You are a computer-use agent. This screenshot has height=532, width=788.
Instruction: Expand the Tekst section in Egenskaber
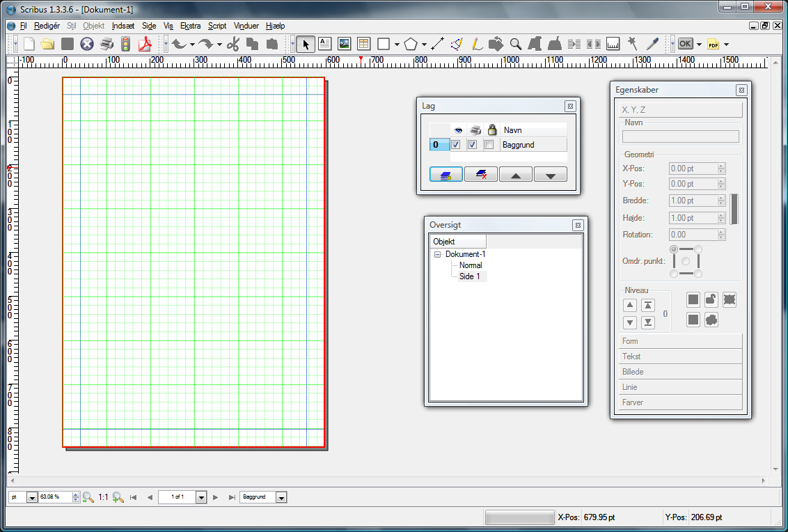coord(680,357)
